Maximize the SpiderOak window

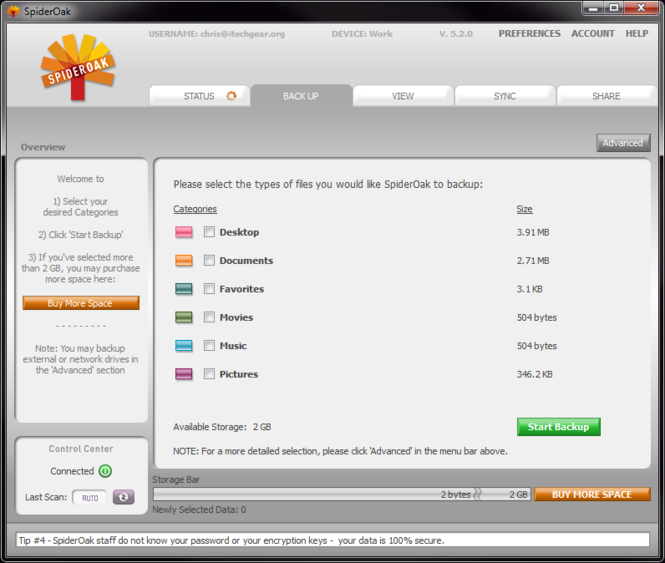pyautogui.click(x=614, y=8)
